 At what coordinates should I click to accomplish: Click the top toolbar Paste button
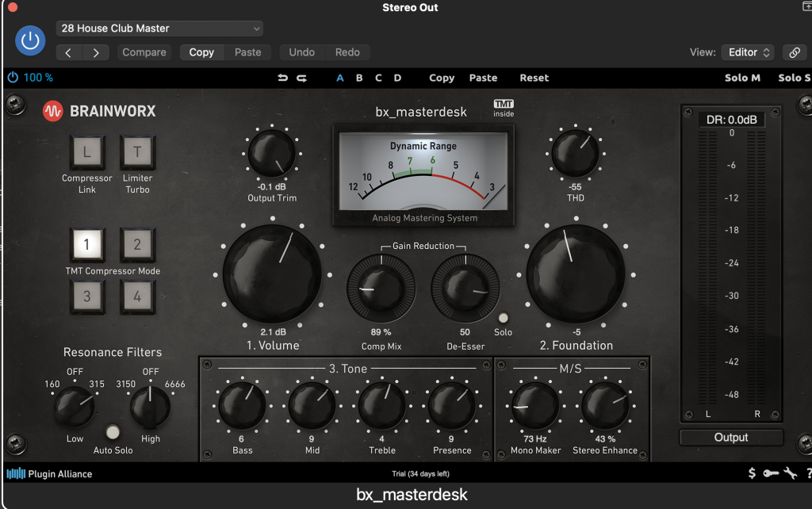click(x=248, y=52)
